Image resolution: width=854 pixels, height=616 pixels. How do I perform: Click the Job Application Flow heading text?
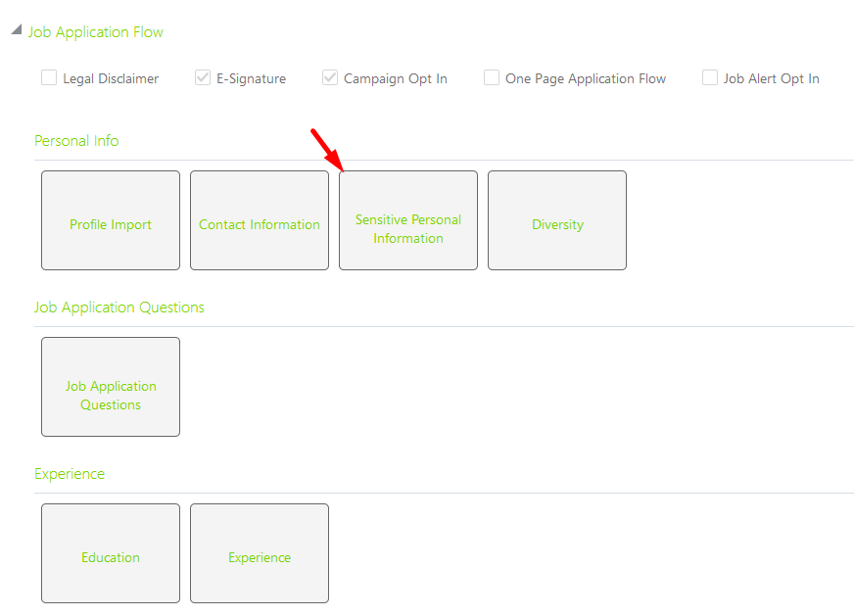click(x=95, y=32)
